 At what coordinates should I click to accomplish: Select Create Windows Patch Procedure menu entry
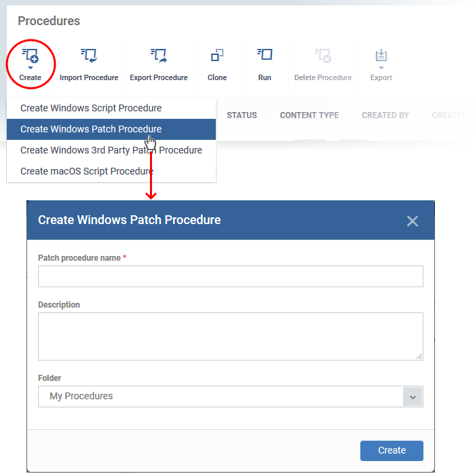pyautogui.click(x=111, y=129)
